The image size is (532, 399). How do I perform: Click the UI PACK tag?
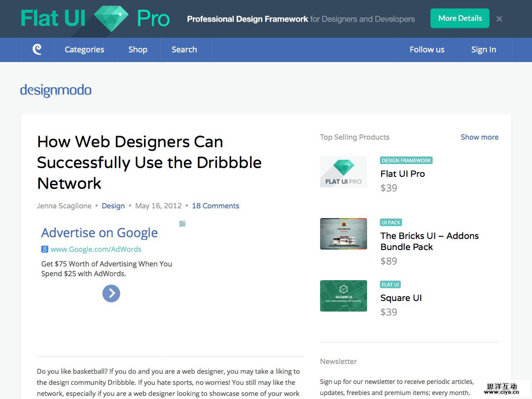(x=391, y=223)
